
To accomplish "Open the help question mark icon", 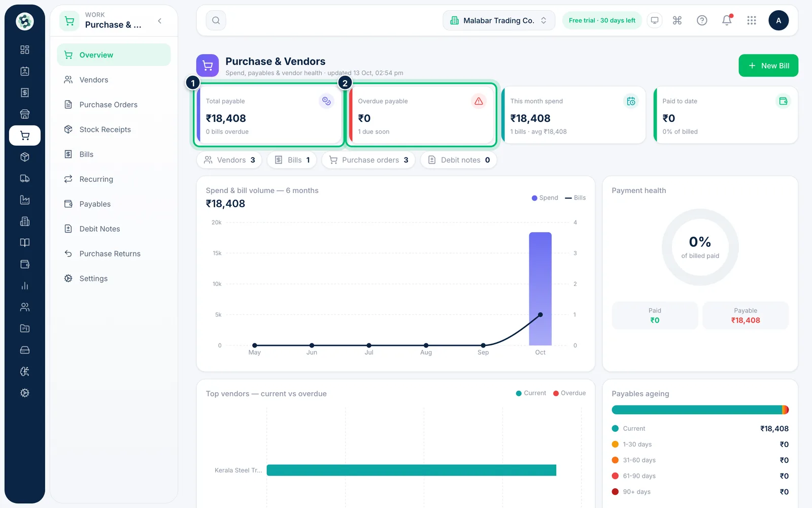I will (702, 20).
